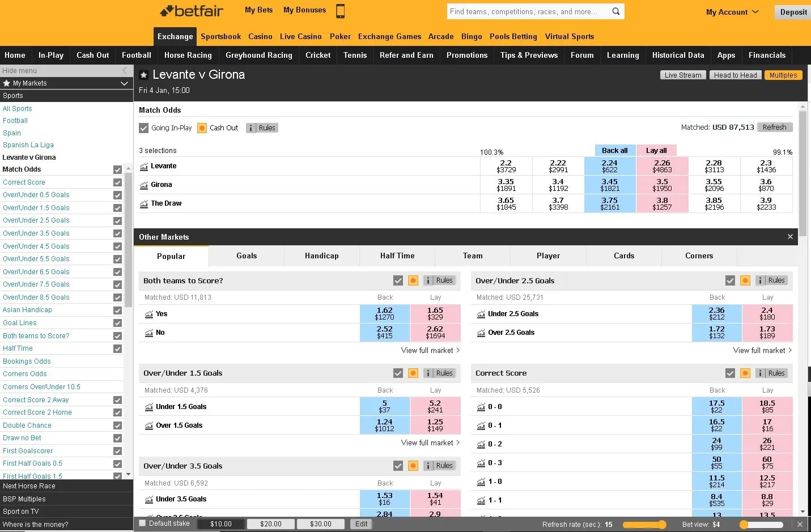Switch to the Sportsbook tab

pos(220,36)
